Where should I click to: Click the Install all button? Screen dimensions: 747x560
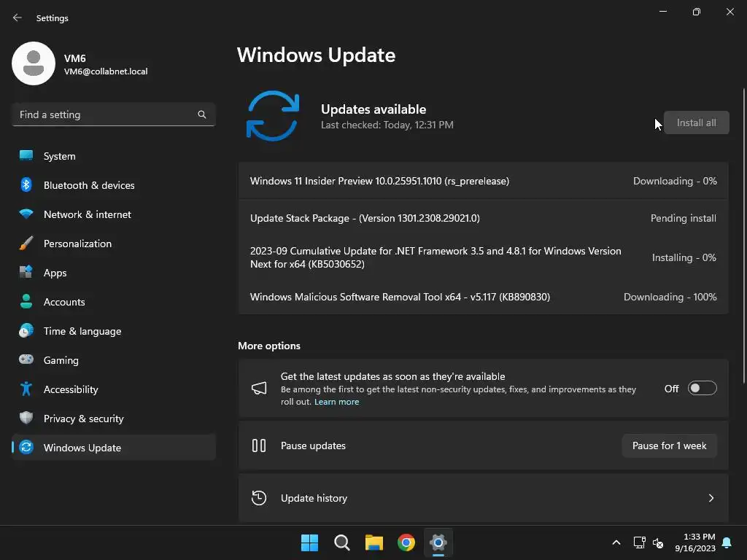point(696,122)
